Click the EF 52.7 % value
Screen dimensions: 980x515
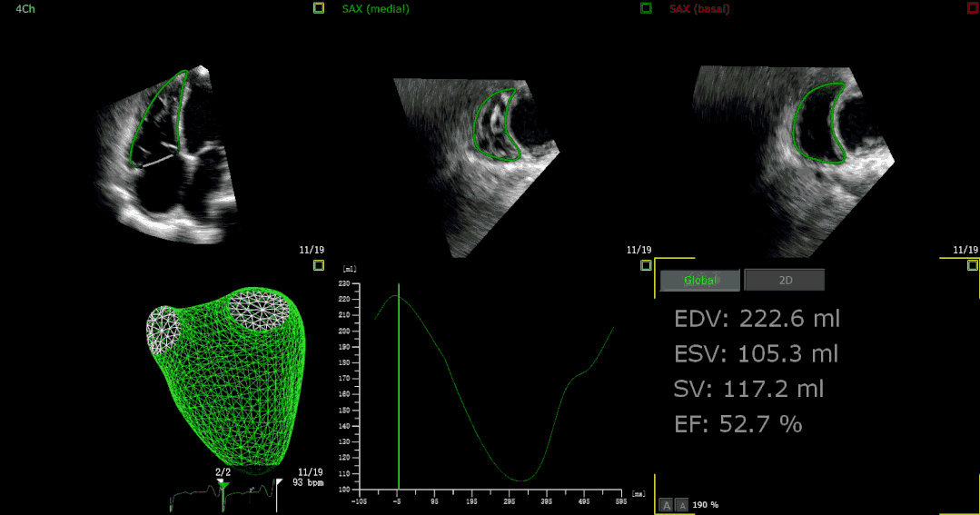tap(738, 423)
